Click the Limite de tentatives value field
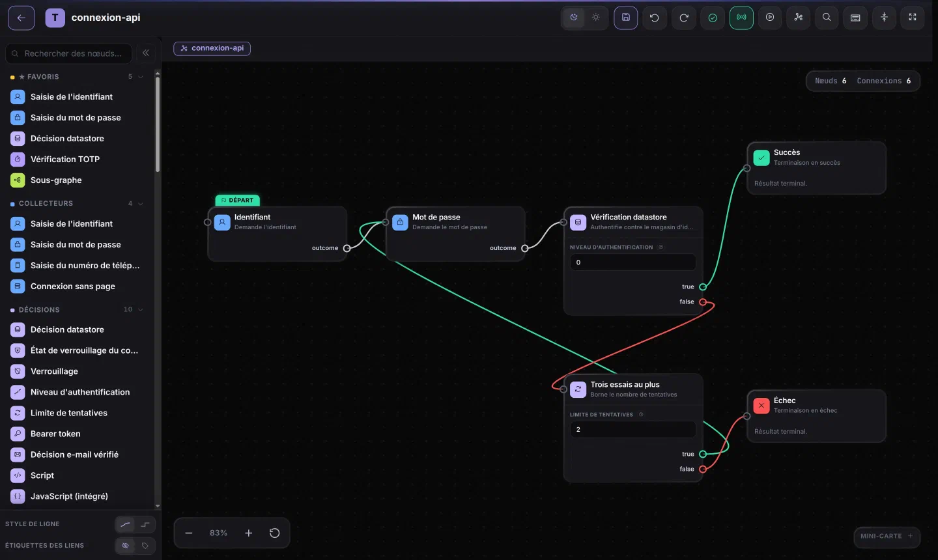This screenshot has height=560, width=938. click(x=633, y=430)
